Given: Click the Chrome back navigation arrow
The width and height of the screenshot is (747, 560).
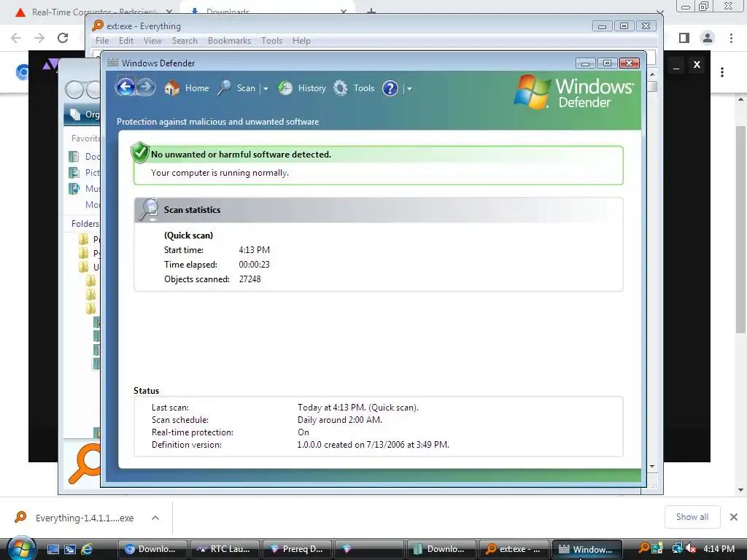Looking at the screenshot, I should coord(16,38).
